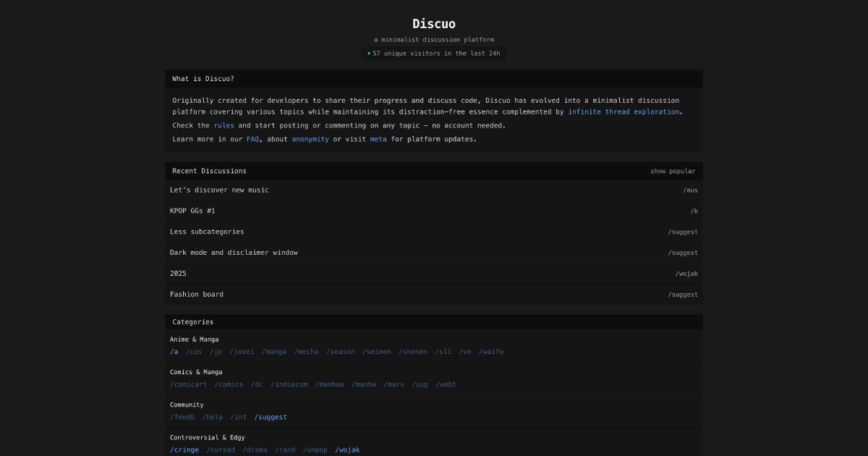The width and height of the screenshot is (868, 456).
Task: Click the /k board tag
Action: pos(694,211)
